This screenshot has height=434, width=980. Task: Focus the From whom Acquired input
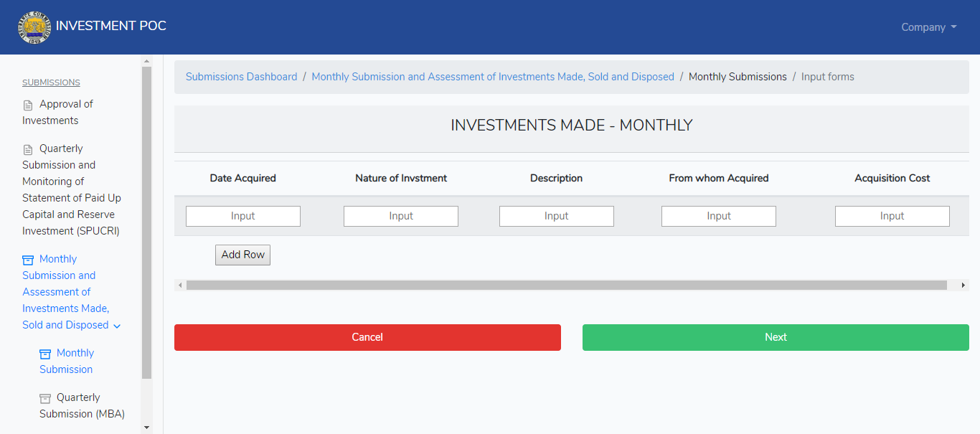[719, 216]
